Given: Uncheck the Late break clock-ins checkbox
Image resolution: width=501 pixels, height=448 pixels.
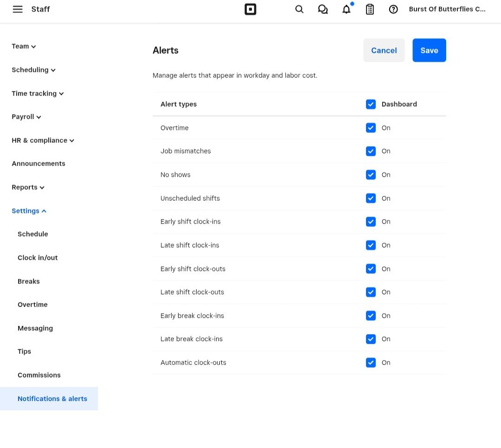Looking at the screenshot, I should coord(371,339).
